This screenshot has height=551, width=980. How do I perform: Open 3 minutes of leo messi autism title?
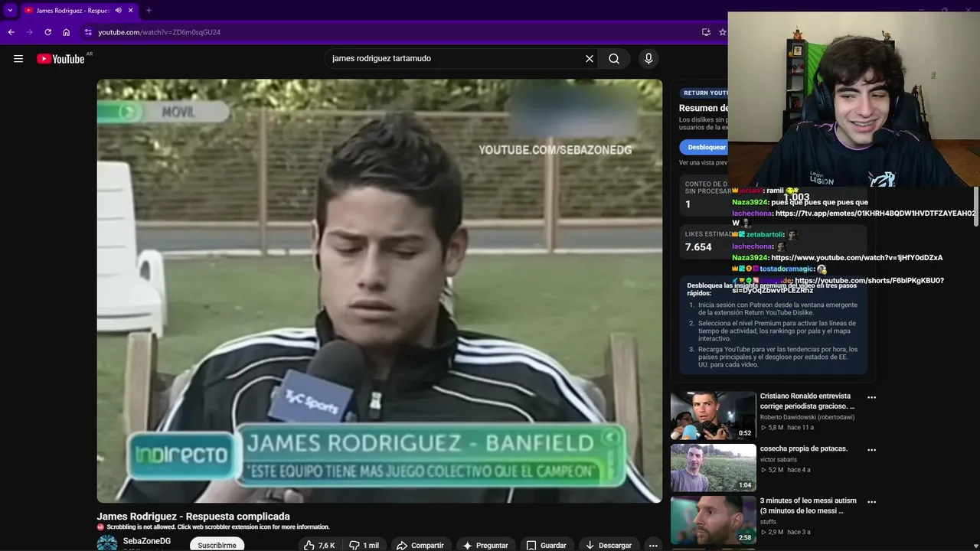(x=808, y=505)
